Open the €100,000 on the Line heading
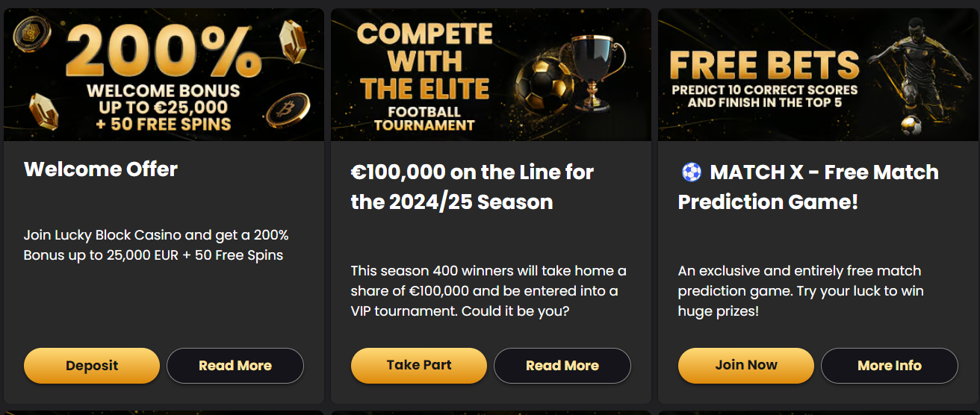Viewport: 980px width, 415px height. pyautogui.click(x=472, y=187)
